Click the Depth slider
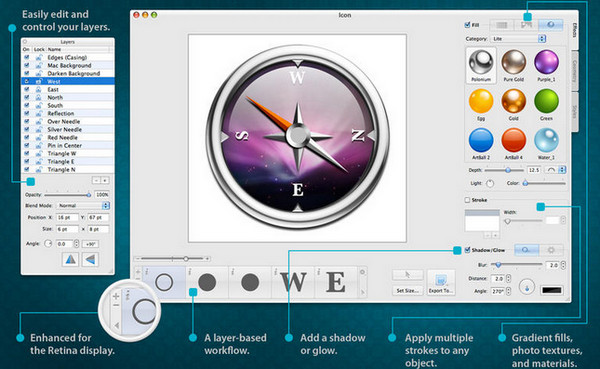This screenshot has height=369, width=600. click(x=504, y=170)
